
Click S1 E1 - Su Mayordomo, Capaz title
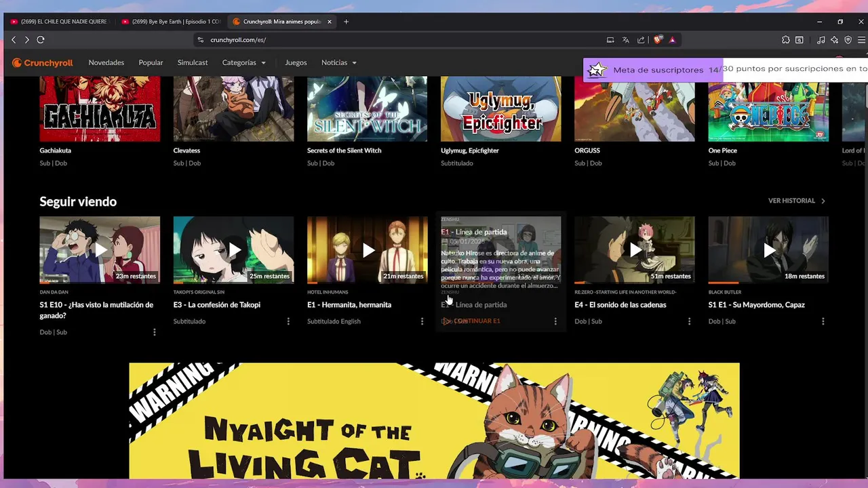(x=757, y=305)
